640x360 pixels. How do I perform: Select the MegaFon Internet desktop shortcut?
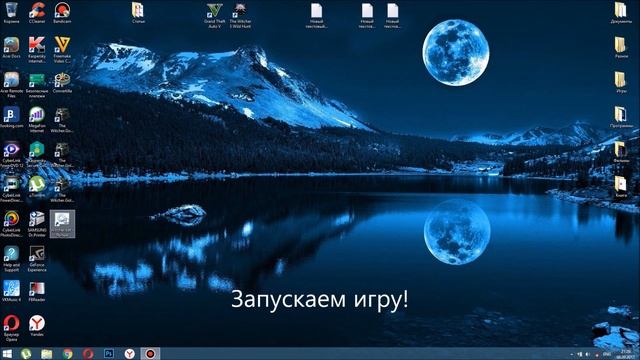point(37,120)
